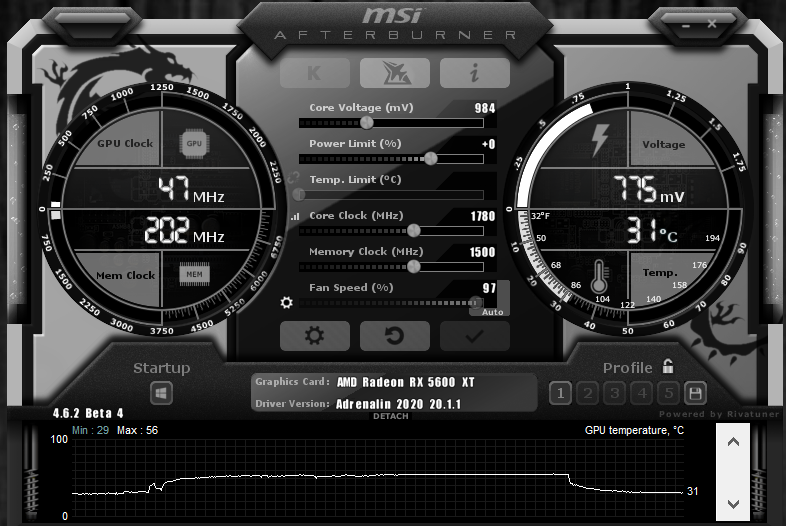Adjust the Memory Clock slider handle
This screenshot has width=786, height=526.
414,266
